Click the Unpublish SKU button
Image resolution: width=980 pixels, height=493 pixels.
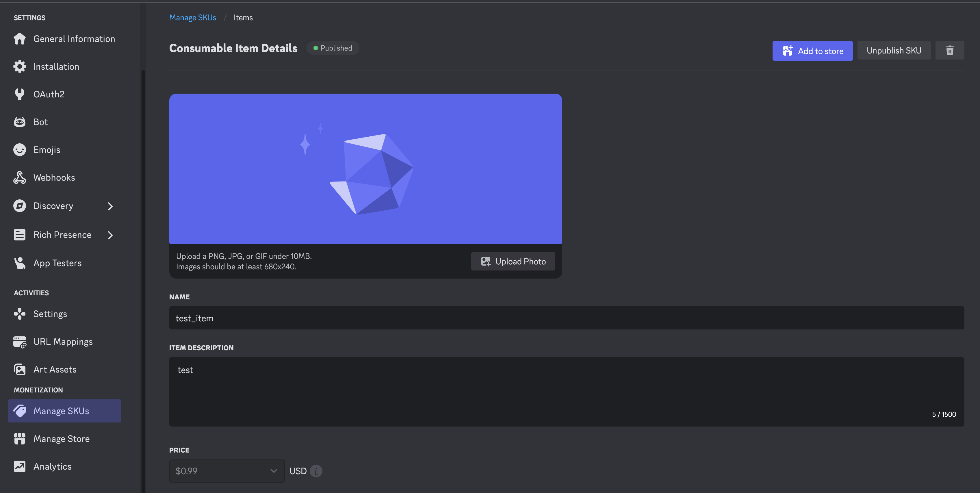coord(894,51)
